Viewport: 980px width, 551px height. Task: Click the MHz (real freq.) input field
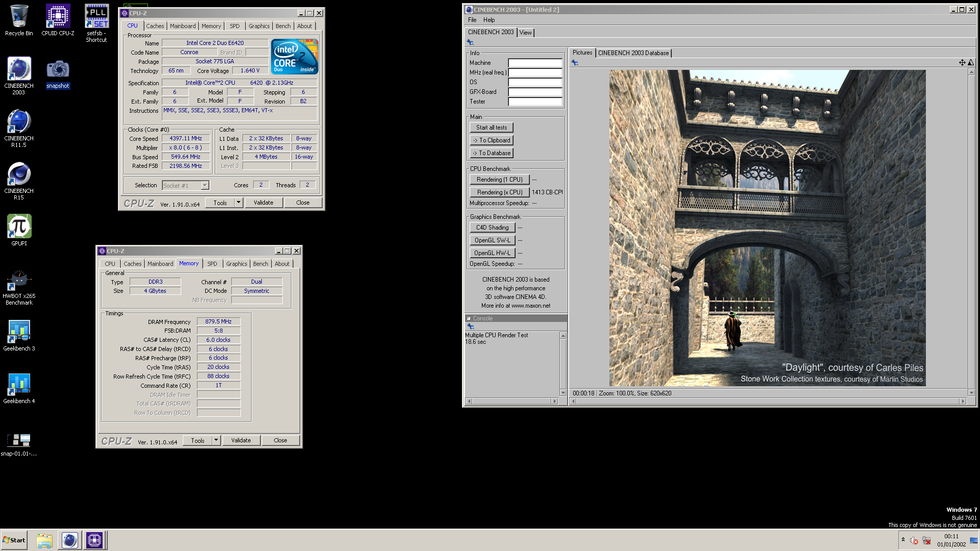[535, 72]
